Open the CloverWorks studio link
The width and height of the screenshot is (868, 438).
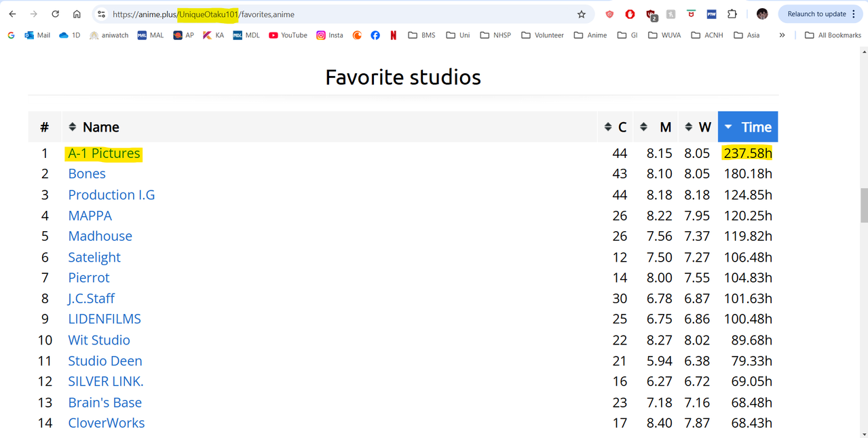click(x=107, y=422)
